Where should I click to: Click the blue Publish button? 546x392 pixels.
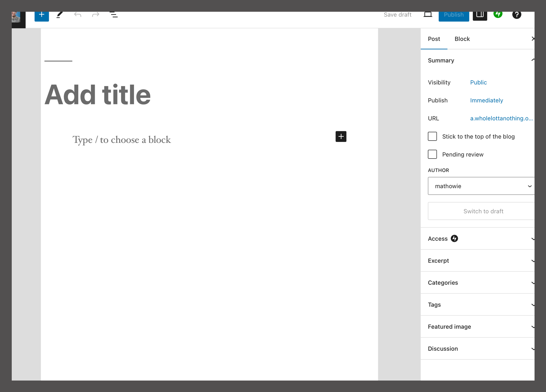click(x=453, y=16)
